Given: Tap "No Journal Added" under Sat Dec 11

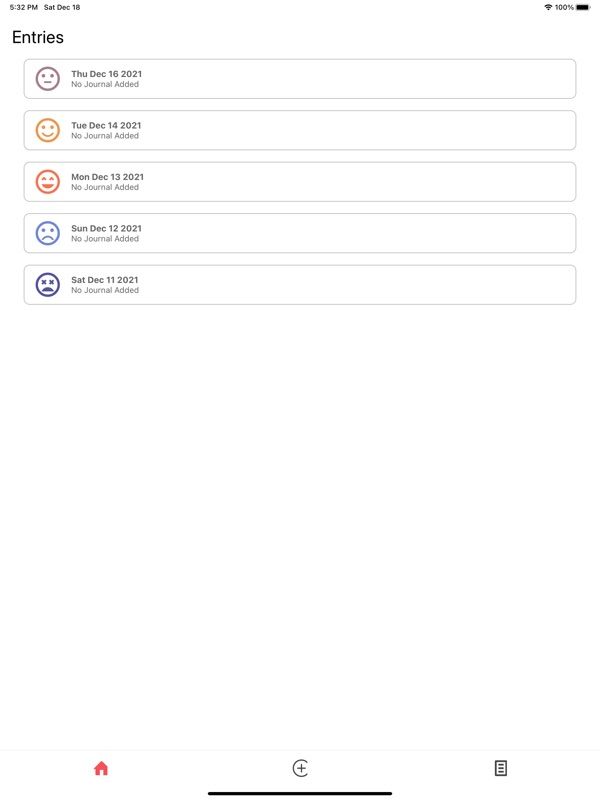Looking at the screenshot, I should click(x=105, y=291).
